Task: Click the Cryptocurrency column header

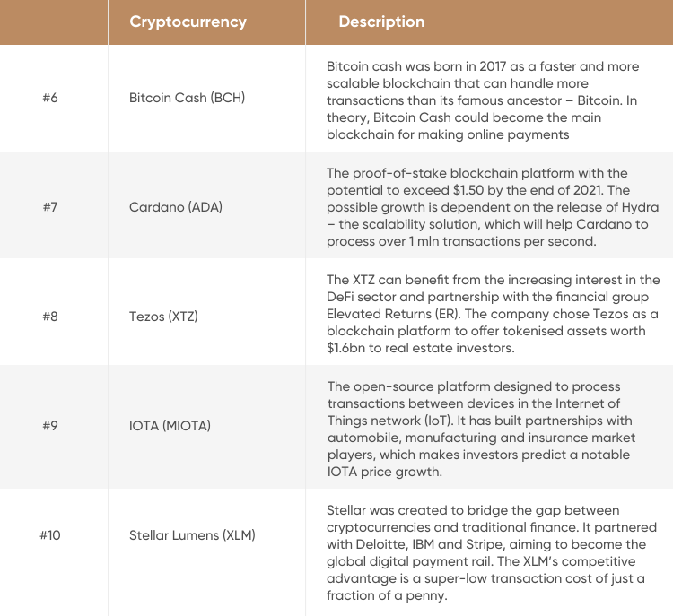Action: pyautogui.click(x=188, y=22)
